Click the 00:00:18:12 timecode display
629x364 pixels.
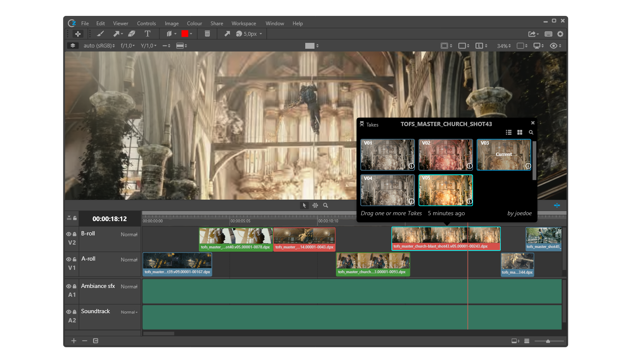[x=110, y=219]
